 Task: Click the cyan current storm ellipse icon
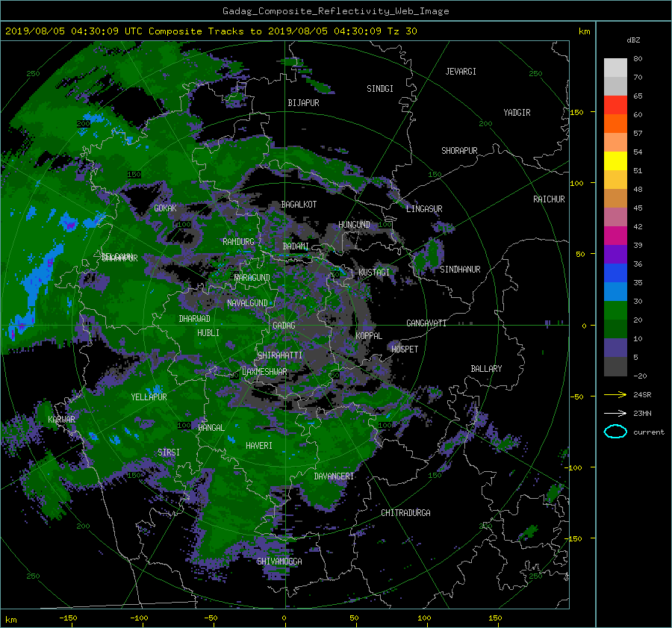(x=615, y=432)
